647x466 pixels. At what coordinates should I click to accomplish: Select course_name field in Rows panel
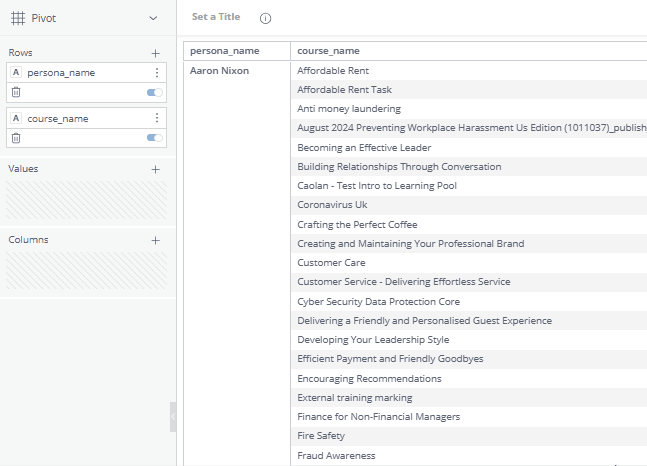pyautogui.click(x=86, y=118)
